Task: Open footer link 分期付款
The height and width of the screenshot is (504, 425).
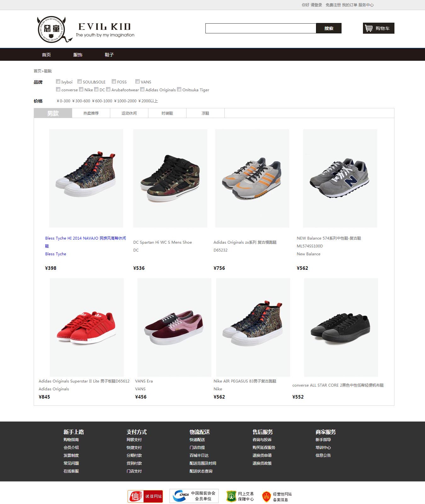Action: (134, 456)
